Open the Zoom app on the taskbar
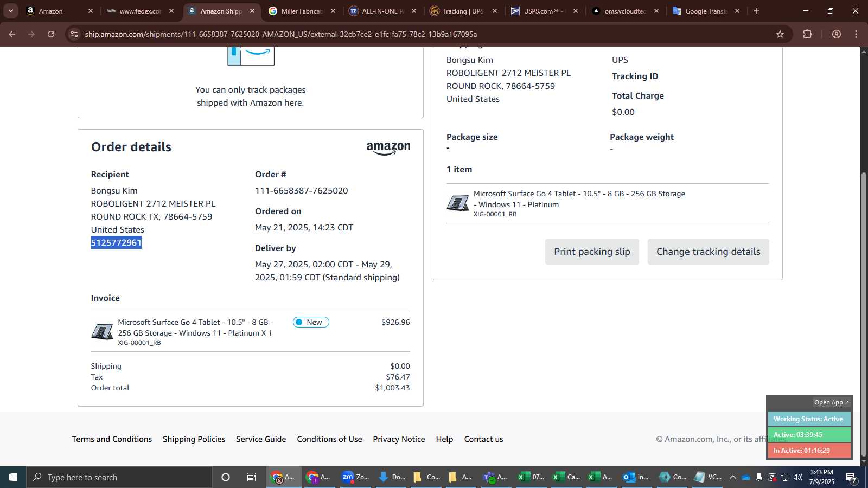868x488 pixels. [x=355, y=477]
